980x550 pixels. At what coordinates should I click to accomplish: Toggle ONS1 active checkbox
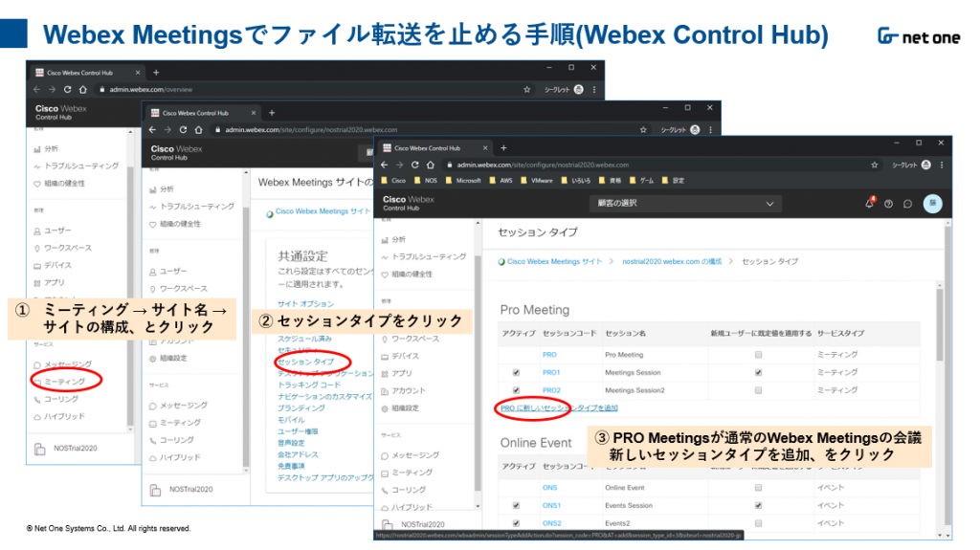516,506
